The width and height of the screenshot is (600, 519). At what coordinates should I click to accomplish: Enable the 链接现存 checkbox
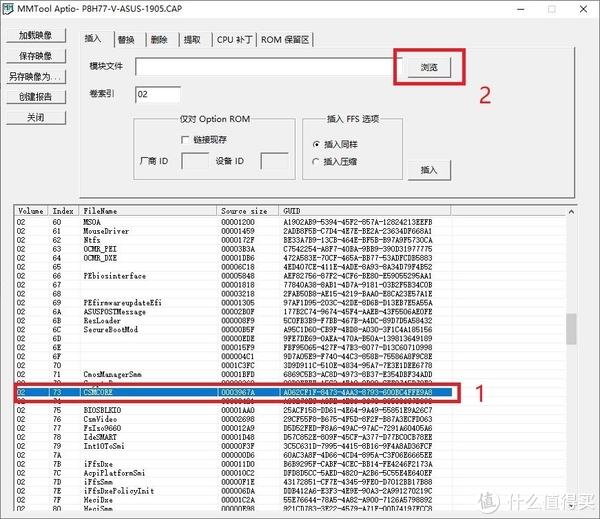[x=185, y=140]
